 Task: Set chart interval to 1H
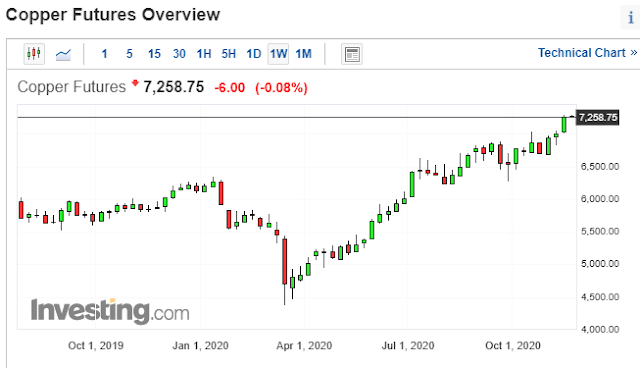click(x=204, y=54)
